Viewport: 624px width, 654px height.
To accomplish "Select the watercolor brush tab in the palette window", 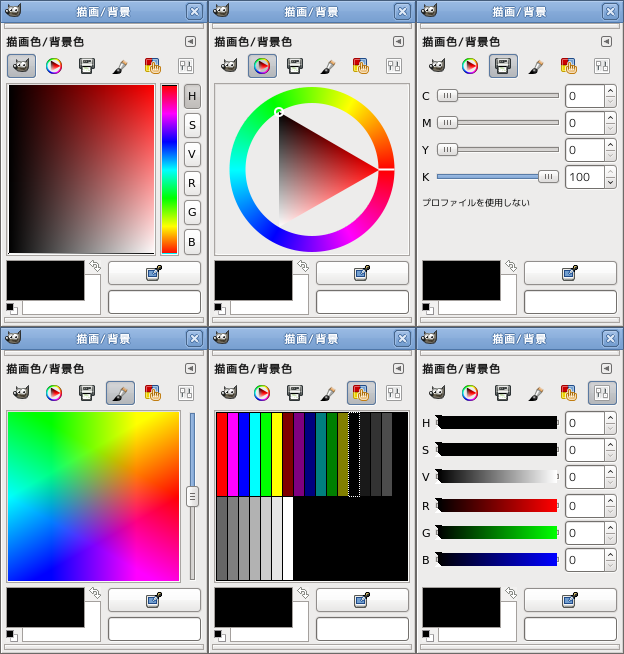I will point(328,393).
